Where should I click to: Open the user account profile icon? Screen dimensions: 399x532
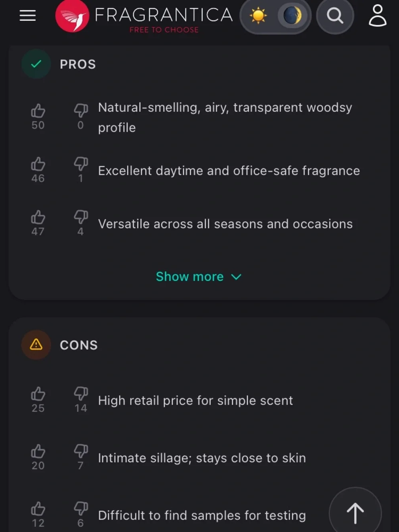(377, 16)
